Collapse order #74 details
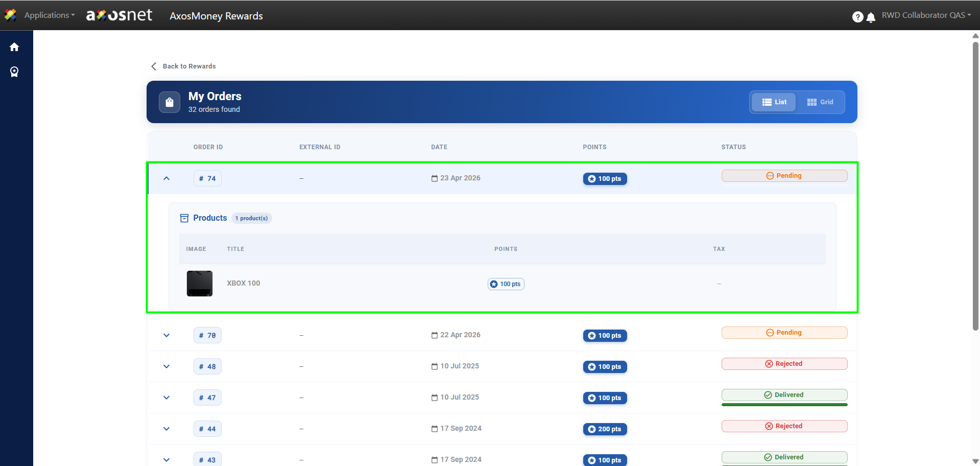Viewport: 980px width, 466px height. (x=166, y=178)
